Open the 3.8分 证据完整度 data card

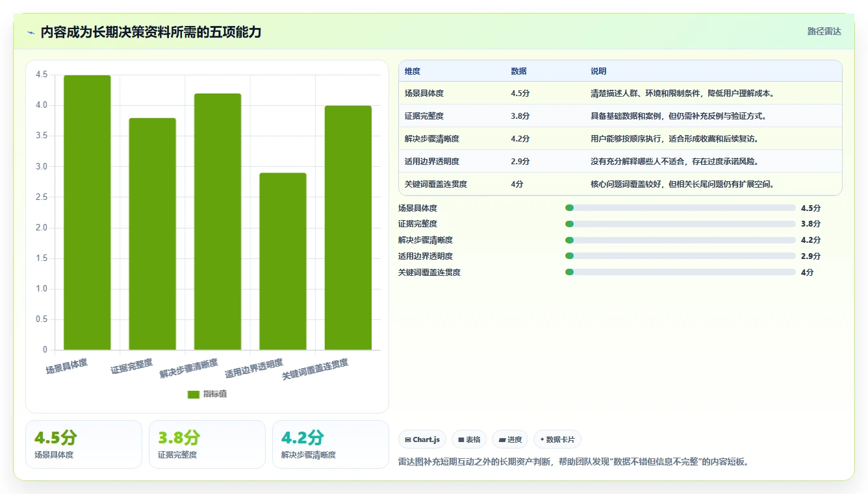click(x=207, y=444)
